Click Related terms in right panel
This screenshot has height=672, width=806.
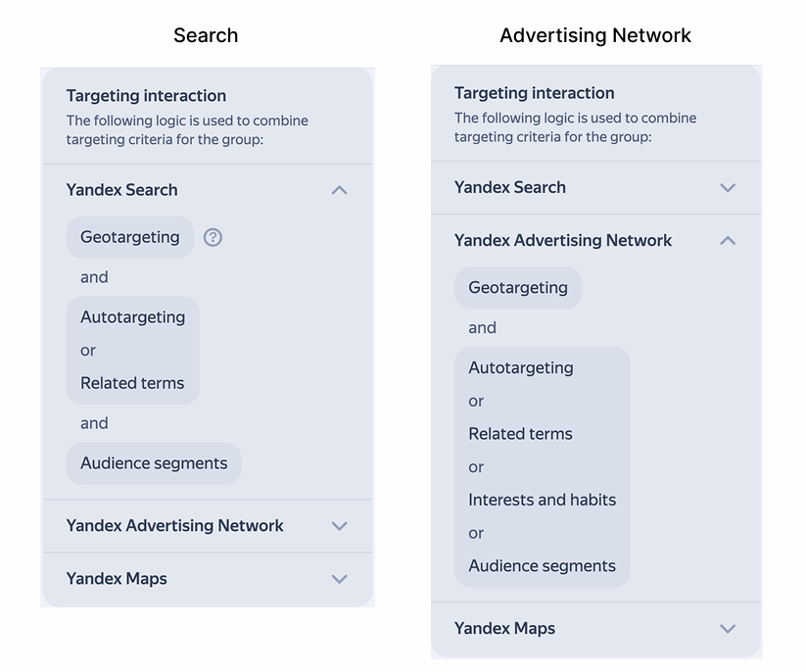point(520,434)
